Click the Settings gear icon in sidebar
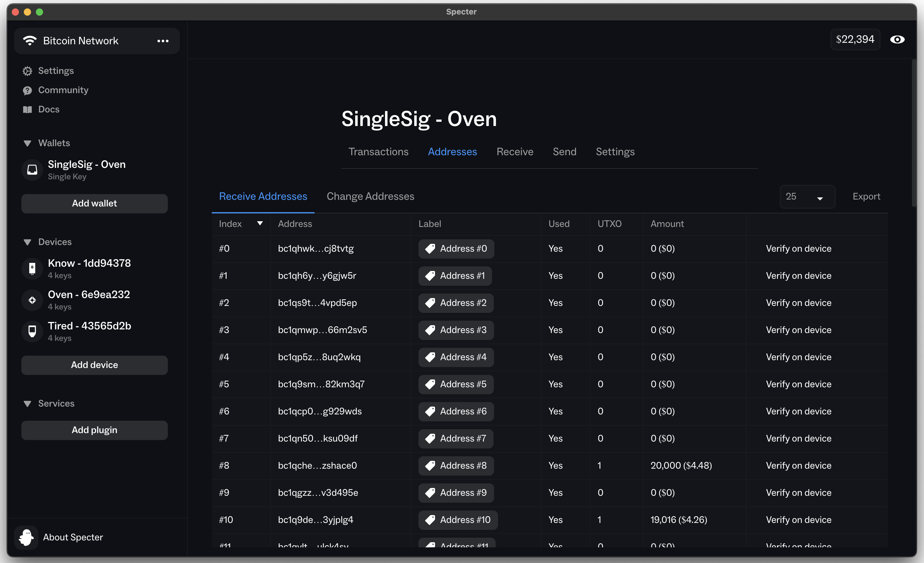 [27, 71]
